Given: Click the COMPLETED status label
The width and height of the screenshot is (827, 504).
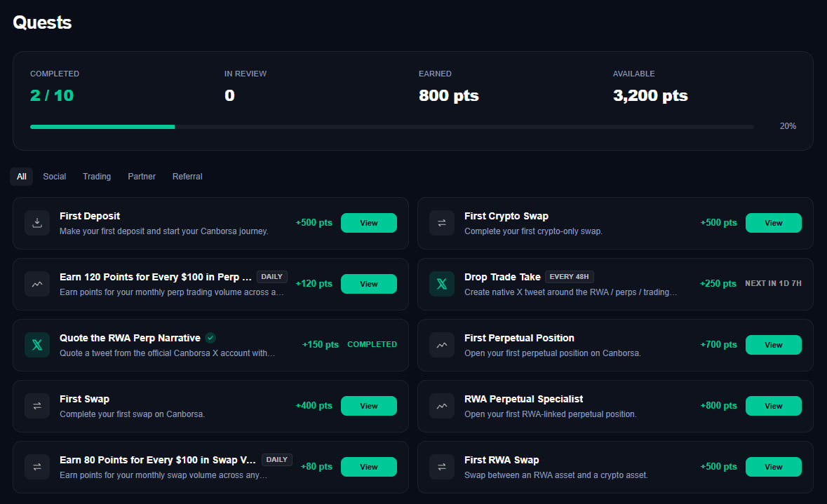Looking at the screenshot, I should pos(372,344).
